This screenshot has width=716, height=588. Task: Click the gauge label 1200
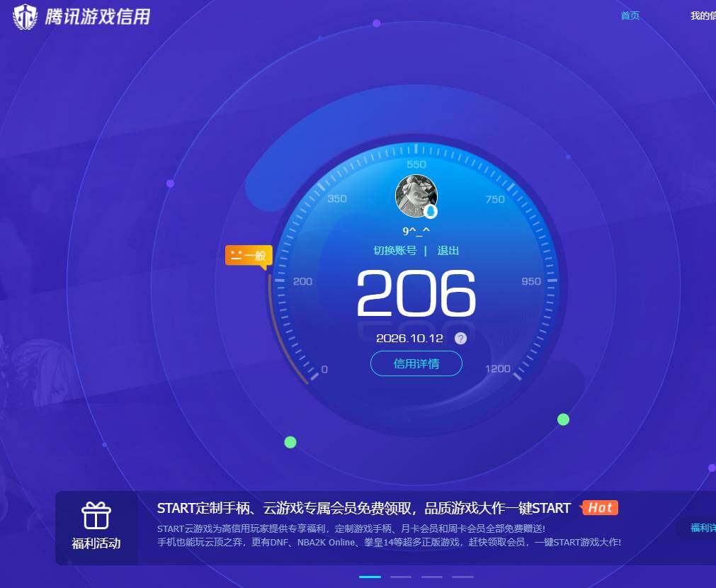pos(498,368)
